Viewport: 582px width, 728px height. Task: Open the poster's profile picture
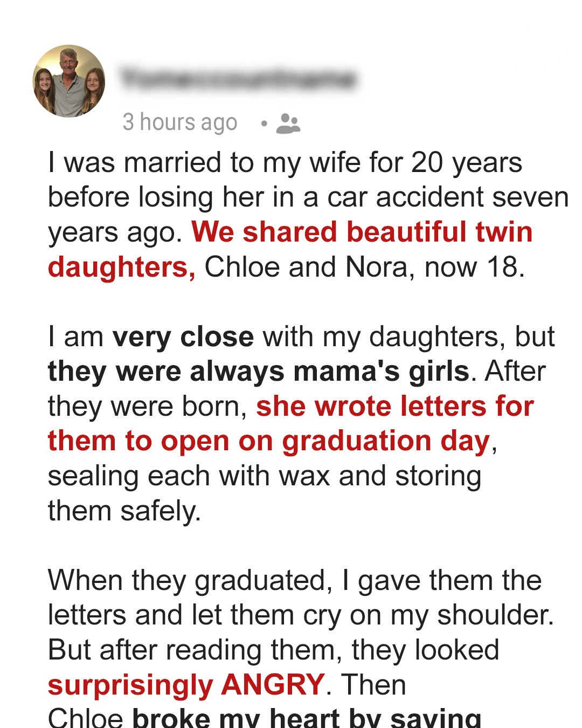[68, 81]
